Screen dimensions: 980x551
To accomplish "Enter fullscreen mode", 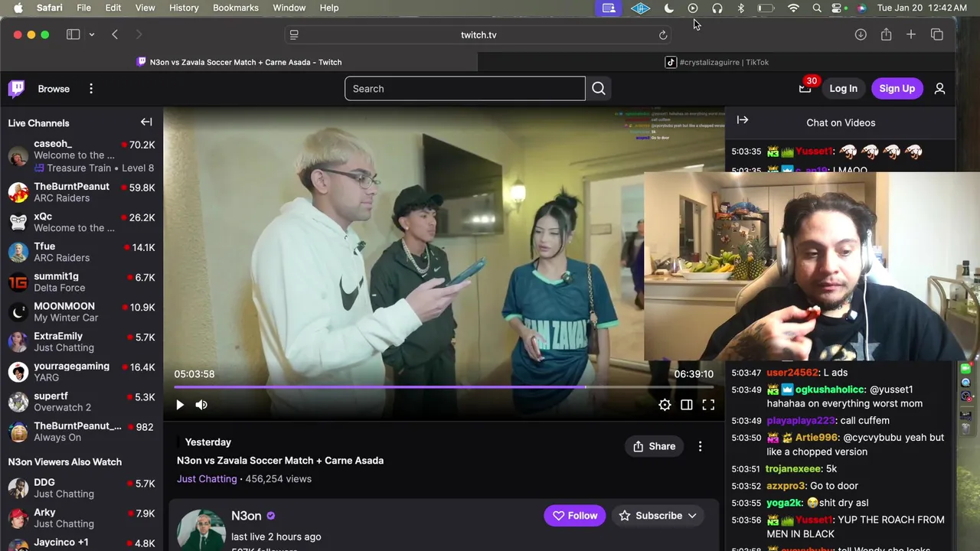I will (x=708, y=405).
